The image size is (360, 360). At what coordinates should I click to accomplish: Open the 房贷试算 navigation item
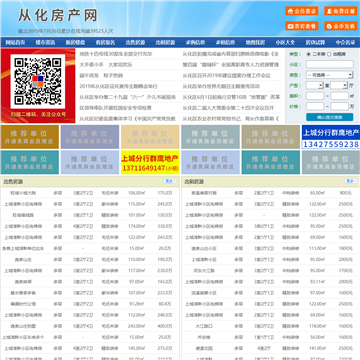[x=315, y=42]
